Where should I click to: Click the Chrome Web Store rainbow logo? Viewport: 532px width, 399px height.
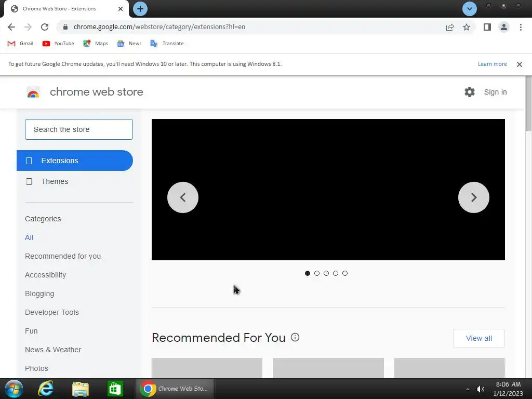coord(33,92)
